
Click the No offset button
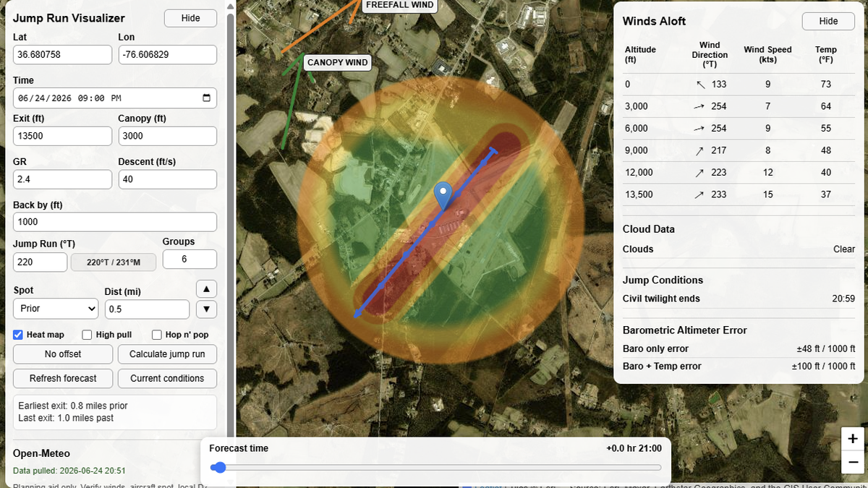(x=63, y=354)
